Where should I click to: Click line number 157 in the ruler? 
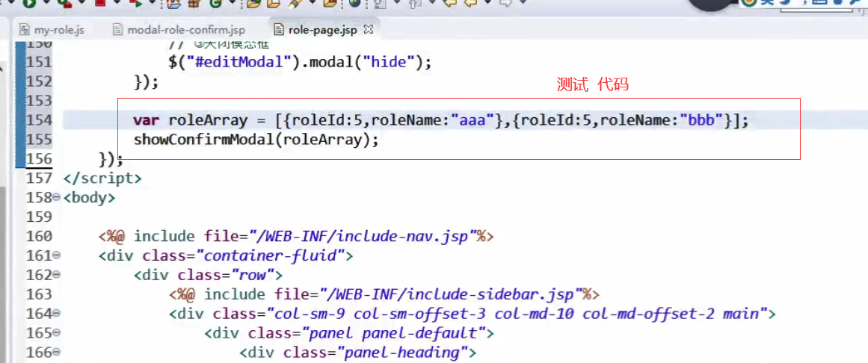pos(39,179)
